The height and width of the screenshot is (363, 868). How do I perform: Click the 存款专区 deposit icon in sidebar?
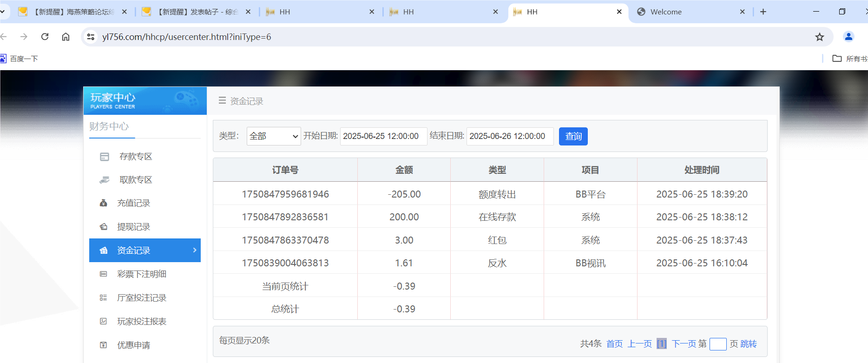(x=105, y=157)
